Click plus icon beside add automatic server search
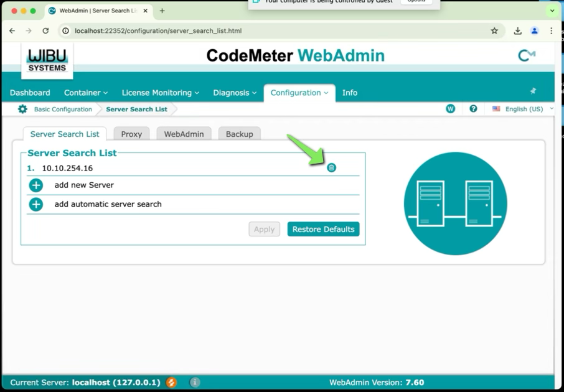Screen dimensions: 564x392 (36, 205)
